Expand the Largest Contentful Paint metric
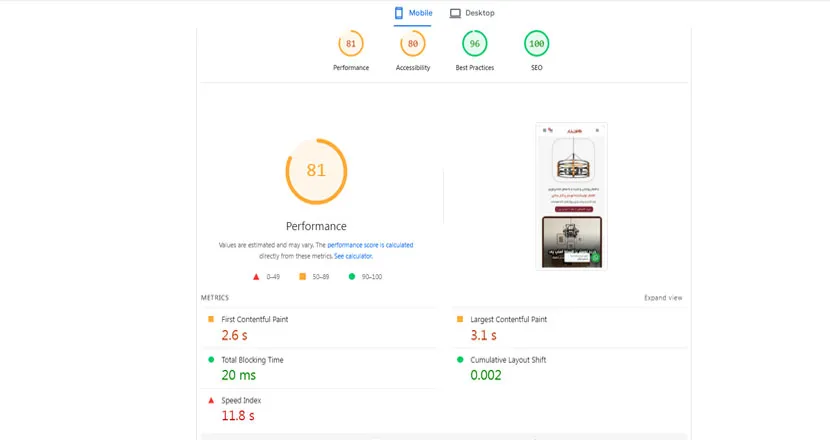Viewport: 830px width, 440px height. pos(508,319)
